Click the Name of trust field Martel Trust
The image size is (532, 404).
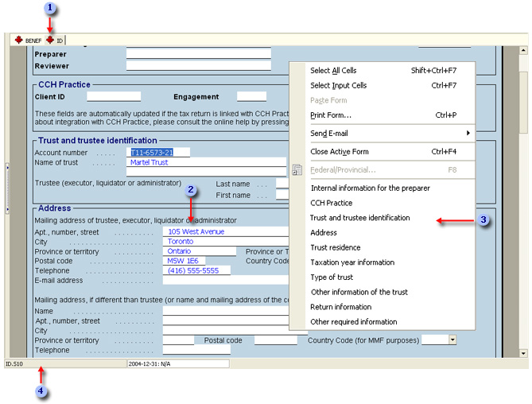click(x=206, y=162)
